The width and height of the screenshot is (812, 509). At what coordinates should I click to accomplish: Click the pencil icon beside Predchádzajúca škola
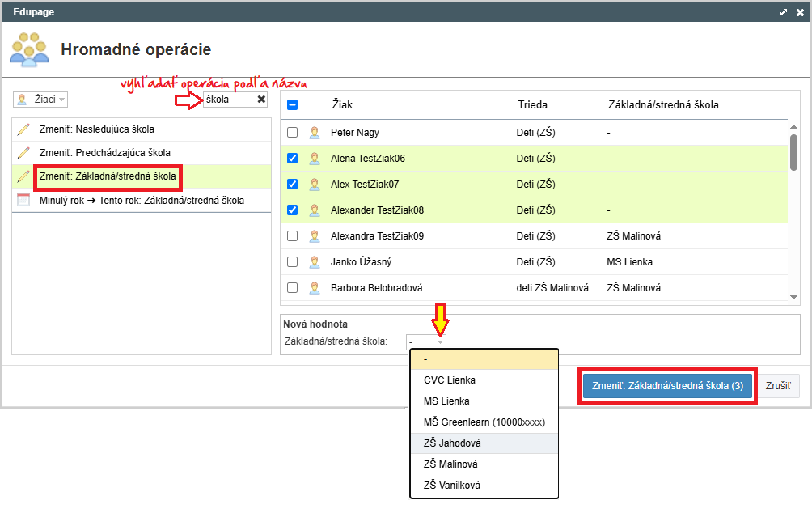point(23,153)
